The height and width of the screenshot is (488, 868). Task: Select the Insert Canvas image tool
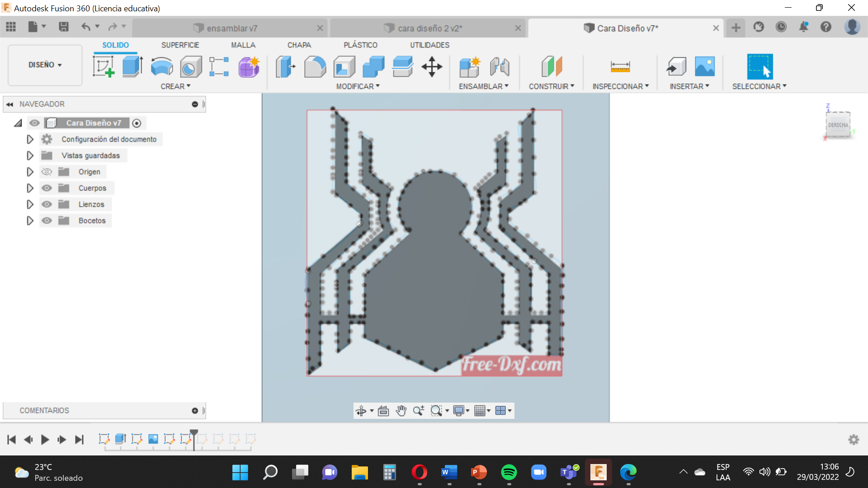[x=705, y=67]
